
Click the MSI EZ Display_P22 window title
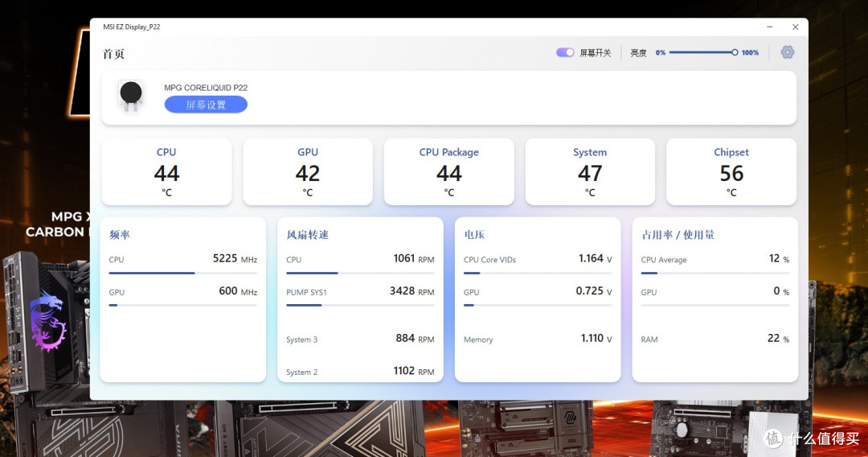(132, 27)
